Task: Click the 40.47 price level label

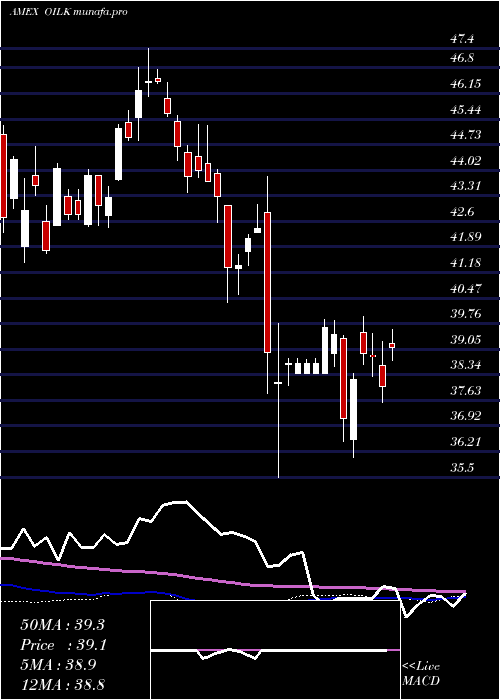Action: (x=465, y=288)
